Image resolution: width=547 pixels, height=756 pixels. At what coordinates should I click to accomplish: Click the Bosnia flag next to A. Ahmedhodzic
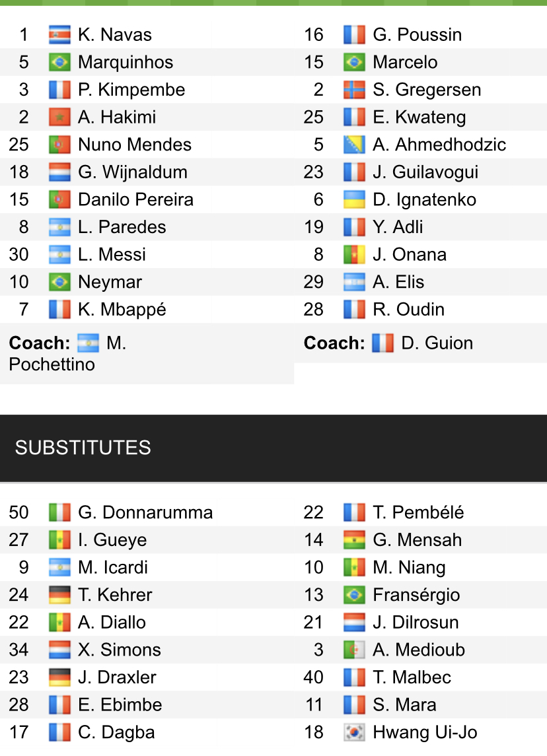tap(354, 145)
